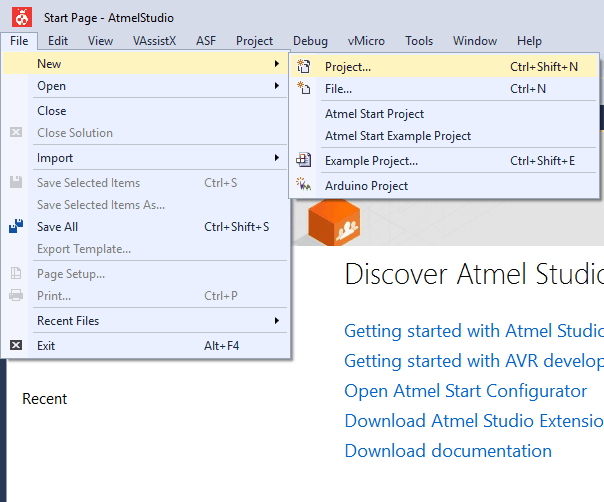This screenshot has height=502, width=604.
Task: Select Exit in the File menu
Action: point(146,346)
